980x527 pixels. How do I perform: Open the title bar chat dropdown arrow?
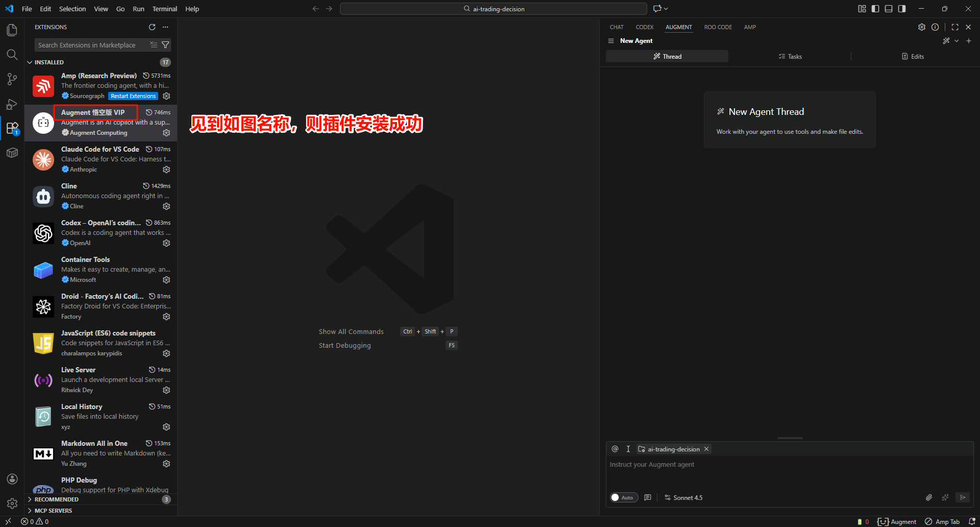tap(666, 9)
